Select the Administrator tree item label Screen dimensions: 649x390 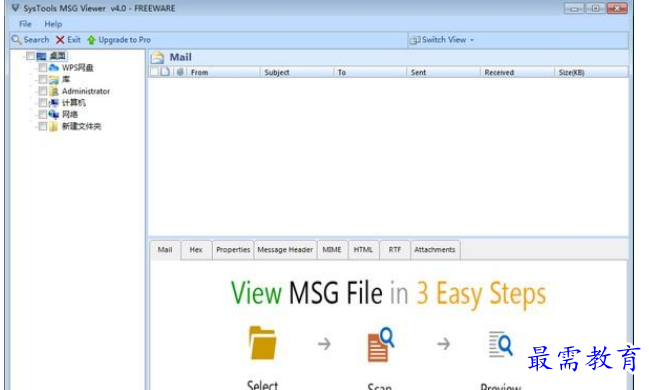pos(86,91)
